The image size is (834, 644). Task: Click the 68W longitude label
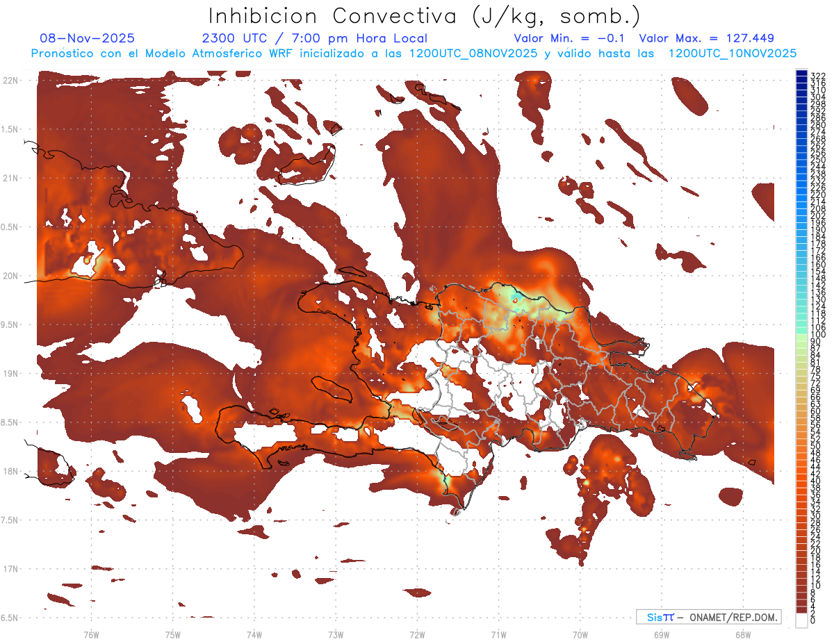(x=743, y=634)
